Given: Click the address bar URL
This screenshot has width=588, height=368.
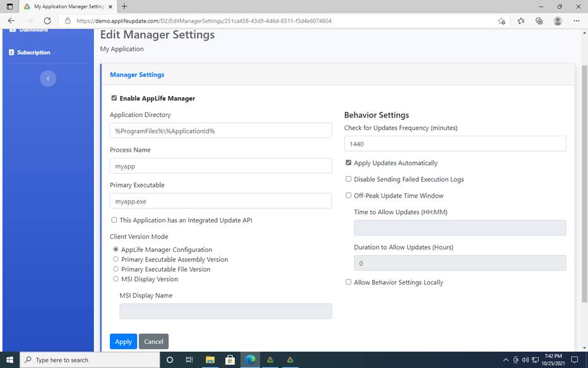Looking at the screenshot, I should point(204,21).
